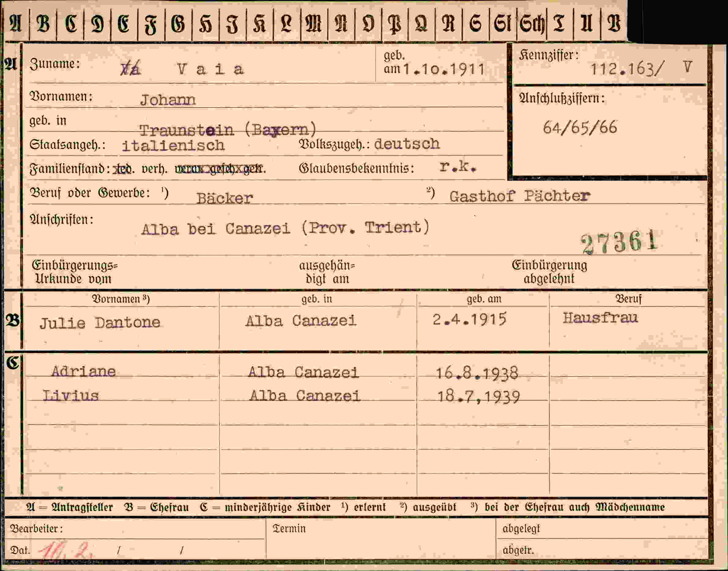728x571 pixels.
Task: Click the 'ausgehändigt am' label
Action: (x=327, y=272)
